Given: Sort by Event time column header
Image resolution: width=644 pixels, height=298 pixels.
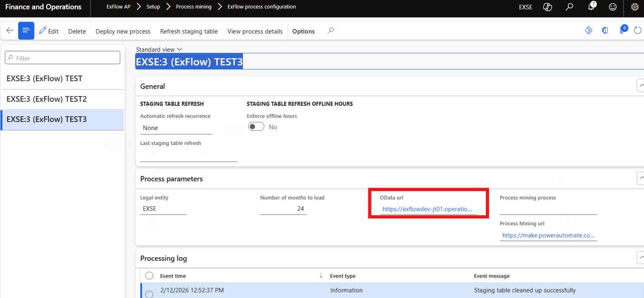Looking at the screenshot, I should click(173, 276).
